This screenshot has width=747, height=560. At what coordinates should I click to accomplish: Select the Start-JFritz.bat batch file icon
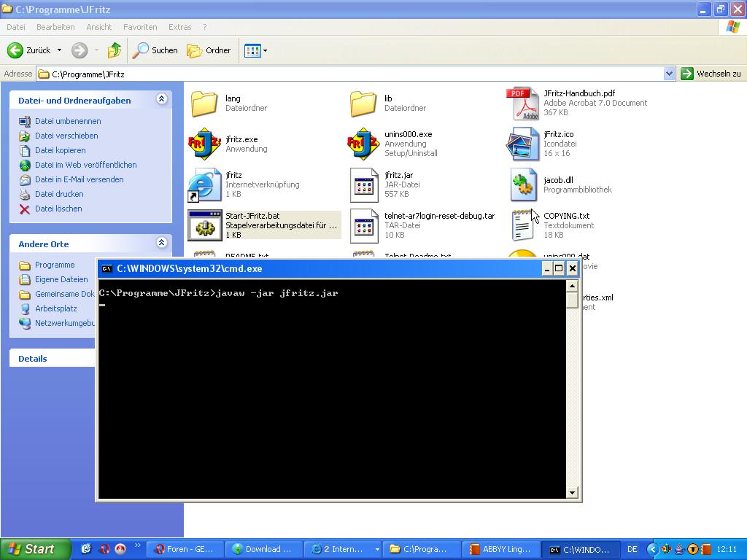pos(204,225)
